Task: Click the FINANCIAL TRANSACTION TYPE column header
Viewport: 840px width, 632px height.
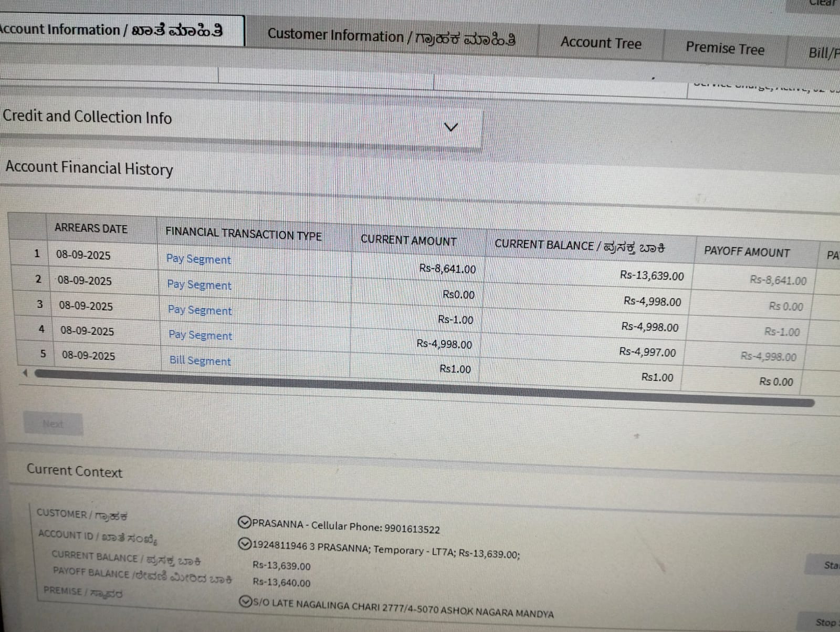Action: point(243,234)
